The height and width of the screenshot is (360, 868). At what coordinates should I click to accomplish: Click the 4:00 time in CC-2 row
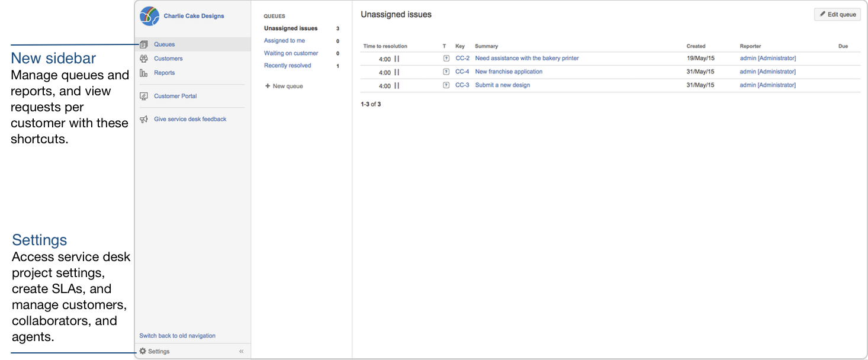point(385,59)
